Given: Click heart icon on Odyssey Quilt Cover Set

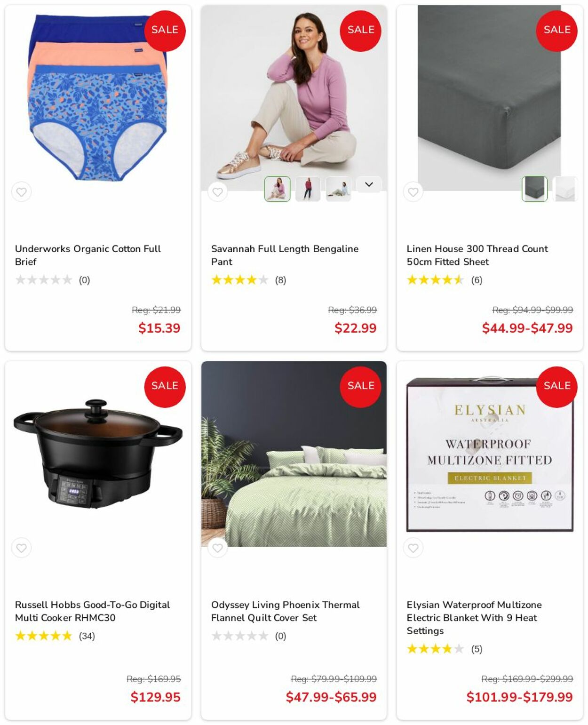Looking at the screenshot, I should pyautogui.click(x=217, y=548).
